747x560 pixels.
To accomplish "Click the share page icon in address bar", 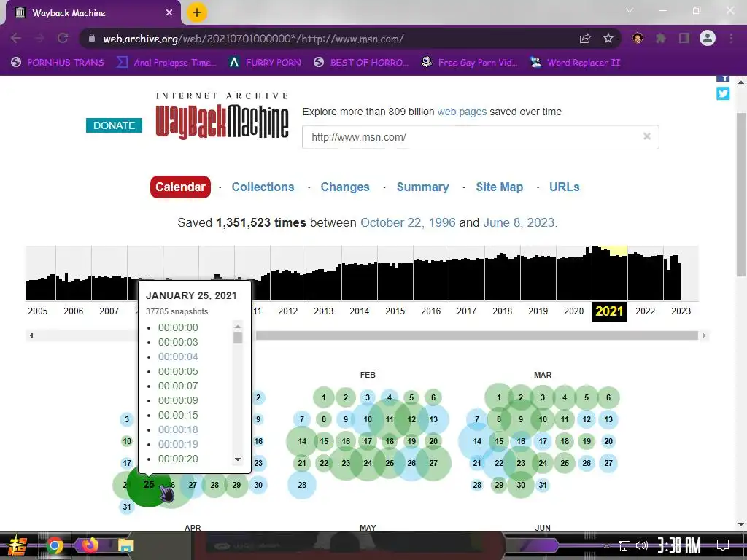I will click(x=585, y=38).
